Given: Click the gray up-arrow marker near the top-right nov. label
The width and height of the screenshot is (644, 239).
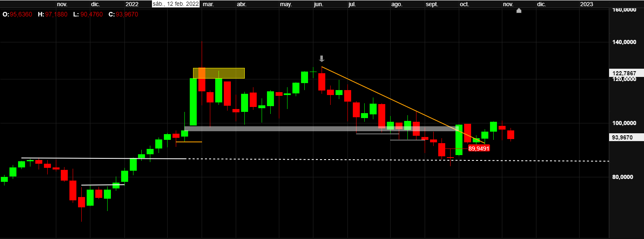Looking at the screenshot, I should [519, 10].
